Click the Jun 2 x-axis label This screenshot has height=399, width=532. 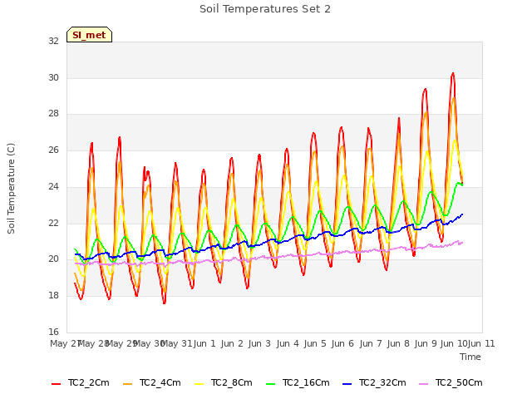coord(233,343)
